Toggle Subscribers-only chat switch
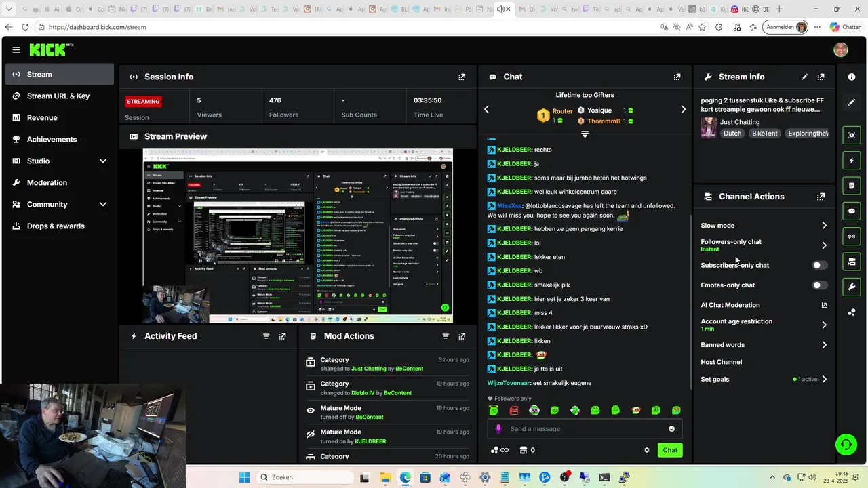Screen dimensions: 868x488 820,266
